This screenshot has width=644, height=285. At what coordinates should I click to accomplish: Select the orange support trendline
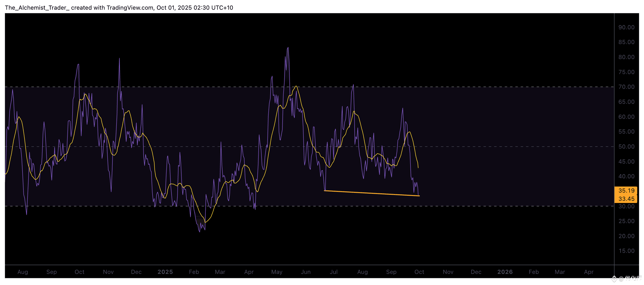pos(372,193)
